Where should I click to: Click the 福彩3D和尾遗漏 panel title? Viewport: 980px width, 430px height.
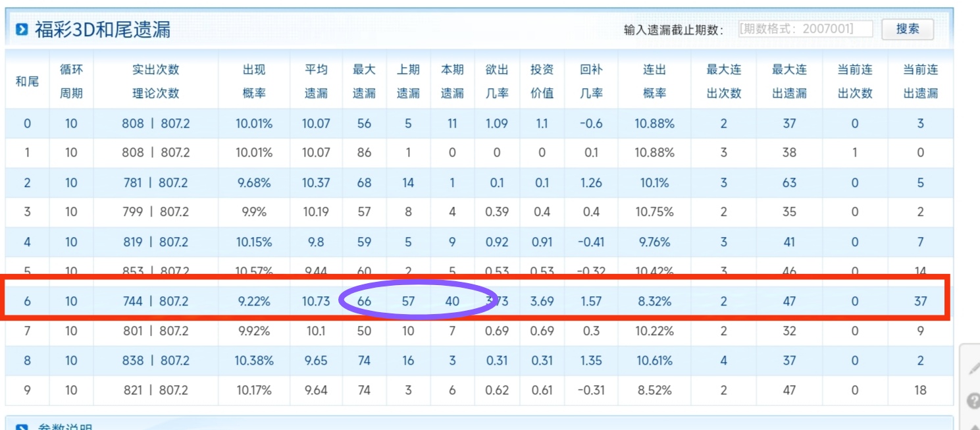coord(102,30)
